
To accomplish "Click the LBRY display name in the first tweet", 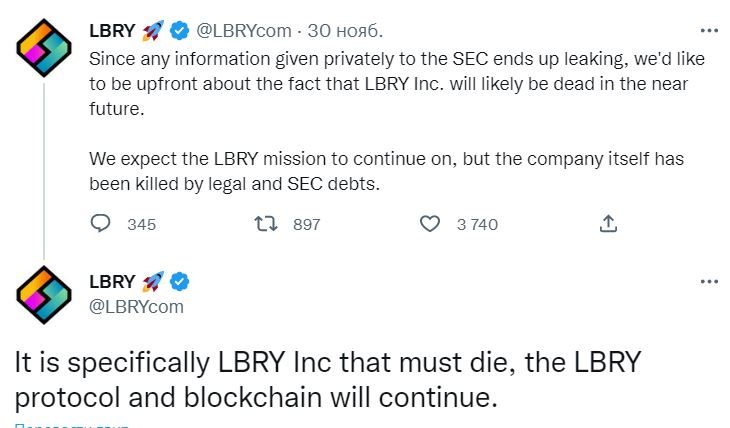I will tap(112, 30).
